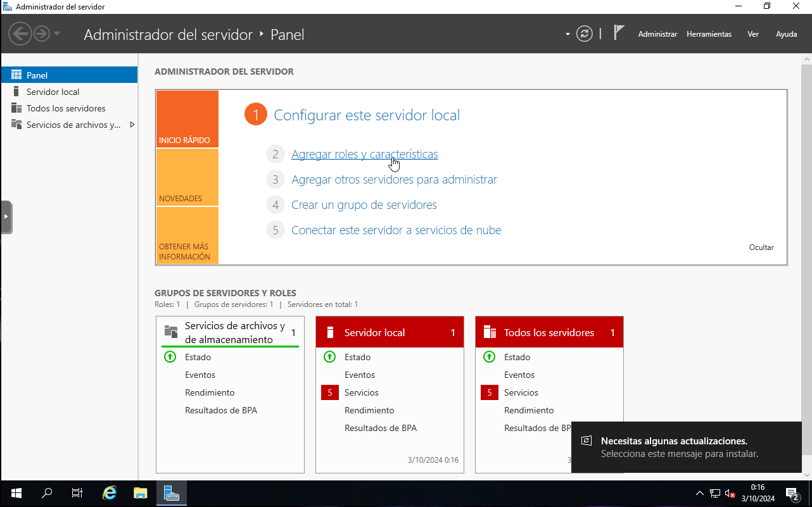The width and height of the screenshot is (812, 507).
Task: Open the Action Center notifications icon
Action: (792, 494)
